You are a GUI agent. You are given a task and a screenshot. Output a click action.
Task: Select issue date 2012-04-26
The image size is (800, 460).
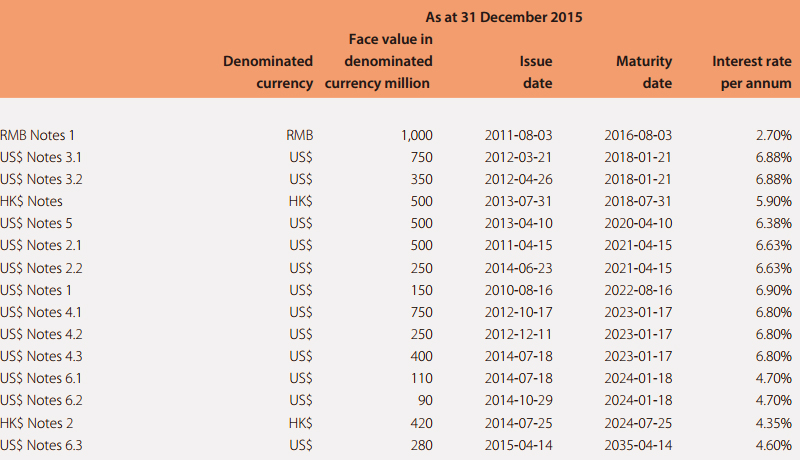click(x=518, y=179)
